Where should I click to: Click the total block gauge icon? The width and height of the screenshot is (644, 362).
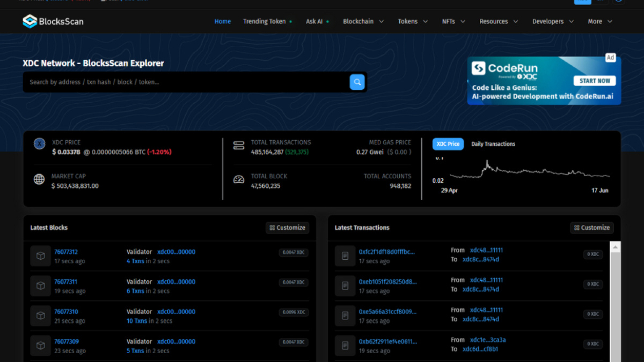(239, 179)
